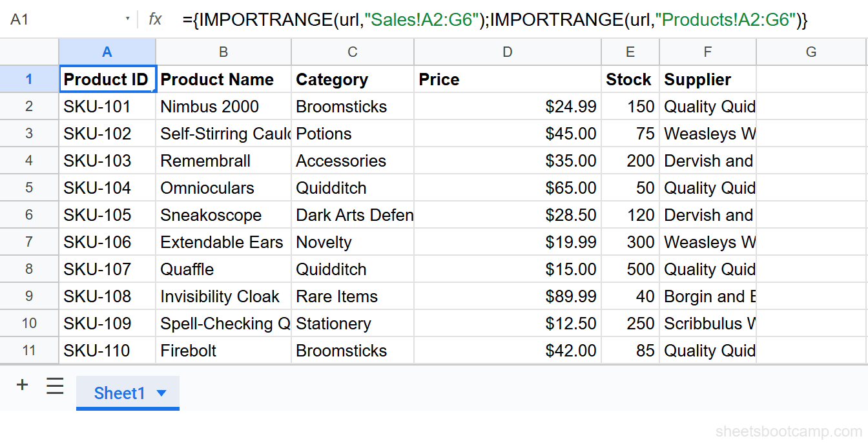Viewport: 868px width, 443px height.
Task: Select cell SKU-105
Action: (107, 214)
